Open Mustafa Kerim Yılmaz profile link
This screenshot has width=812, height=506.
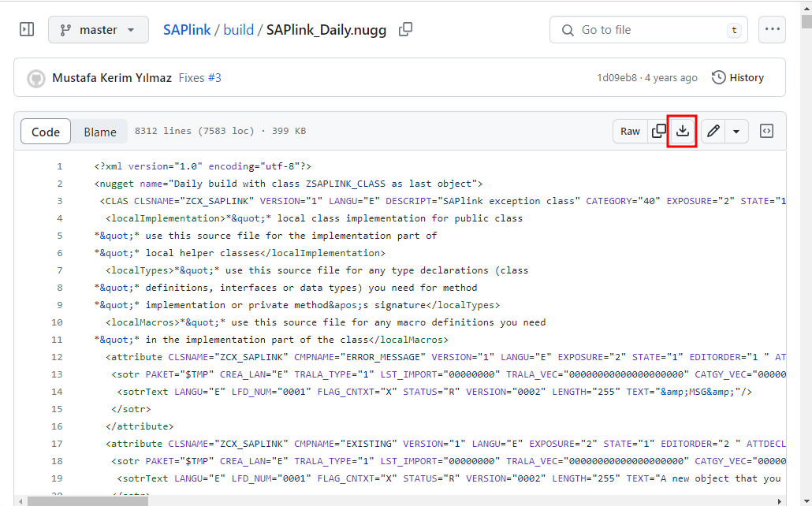point(112,78)
